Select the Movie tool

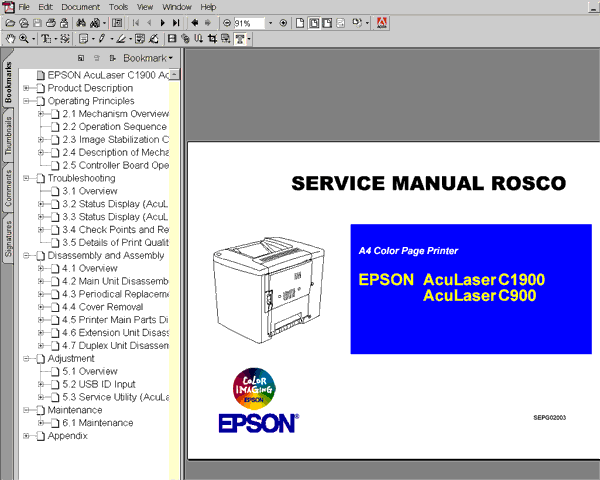pyautogui.click(x=172, y=39)
